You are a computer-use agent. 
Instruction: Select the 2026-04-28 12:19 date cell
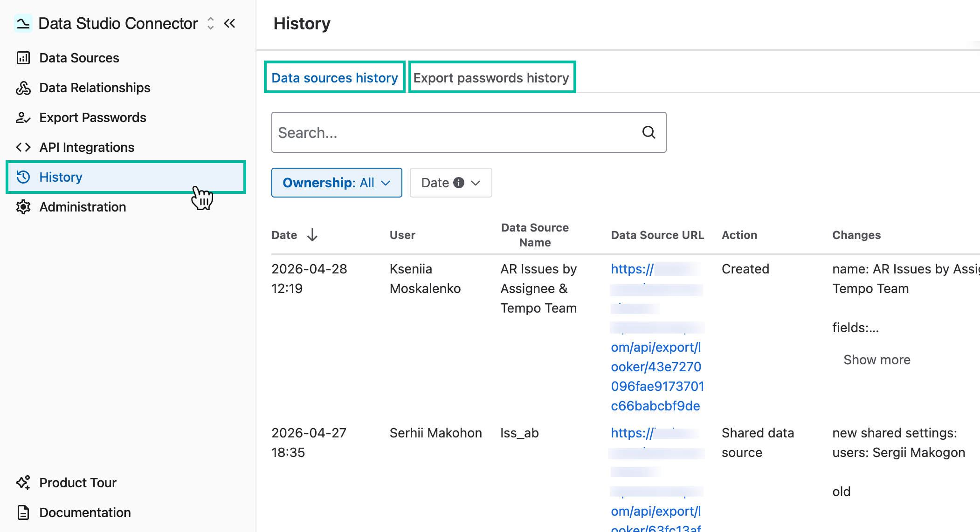(x=310, y=279)
